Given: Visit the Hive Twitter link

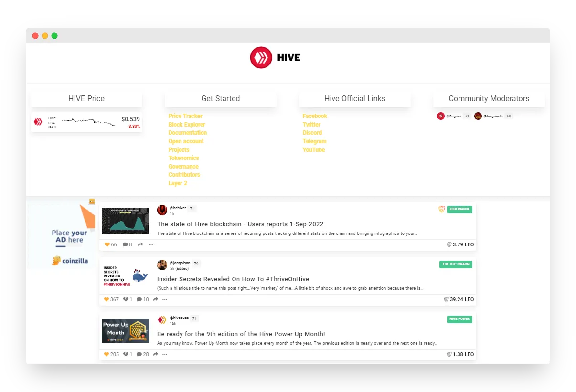Looking at the screenshot, I should [x=311, y=125].
